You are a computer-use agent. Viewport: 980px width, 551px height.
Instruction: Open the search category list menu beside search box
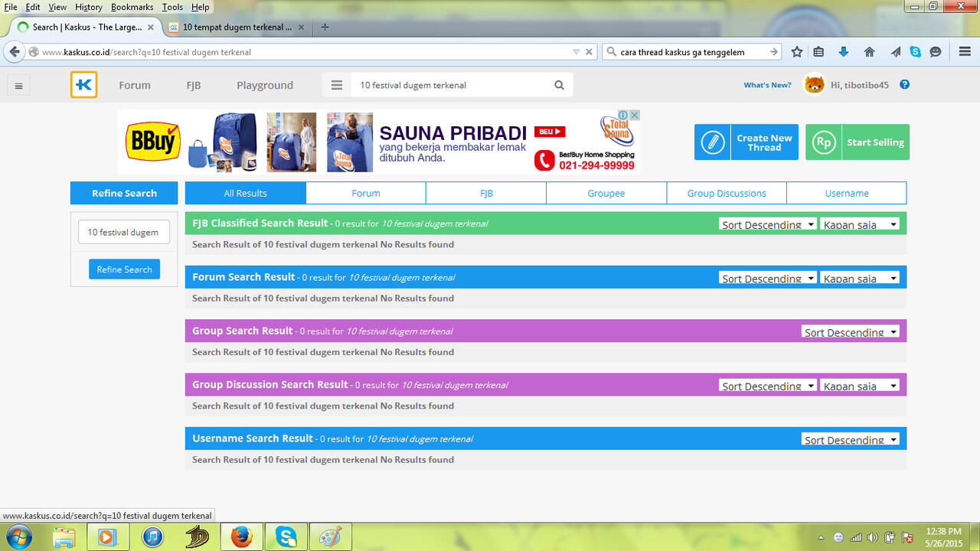click(x=337, y=85)
